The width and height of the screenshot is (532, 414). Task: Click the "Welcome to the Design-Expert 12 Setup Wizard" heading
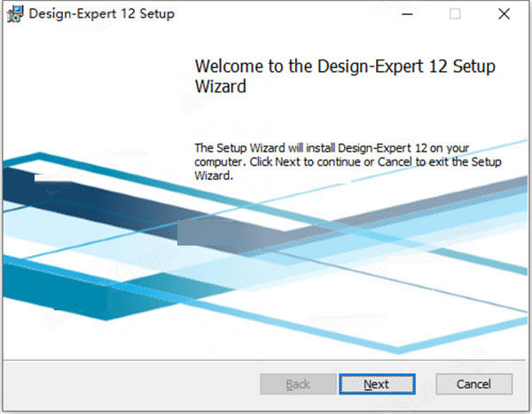(345, 75)
